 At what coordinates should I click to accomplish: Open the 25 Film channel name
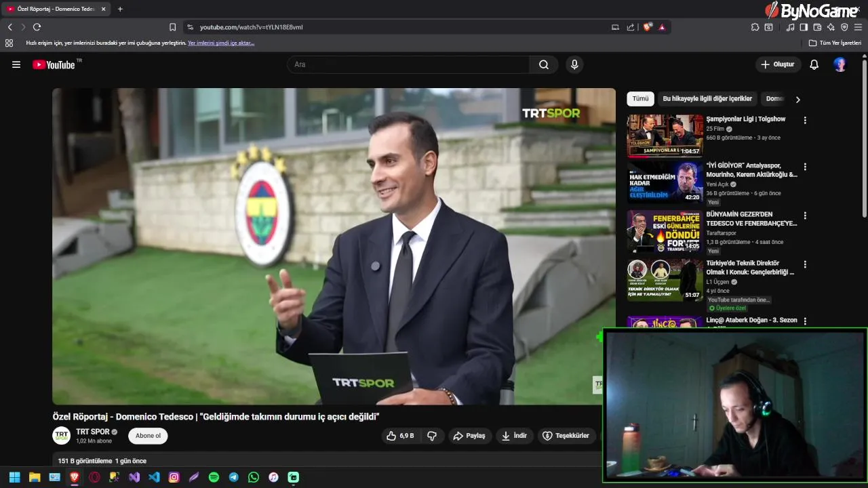pyautogui.click(x=715, y=129)
